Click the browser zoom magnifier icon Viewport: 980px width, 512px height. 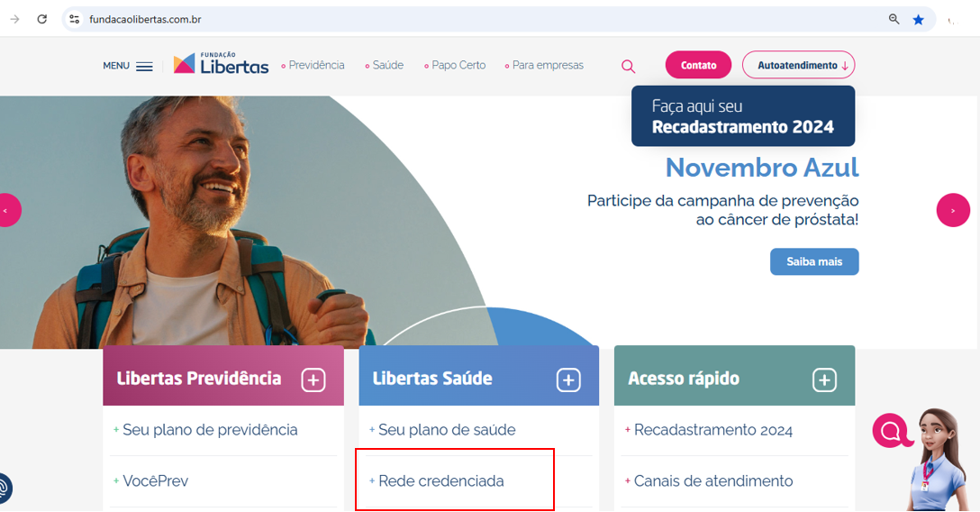894,19
